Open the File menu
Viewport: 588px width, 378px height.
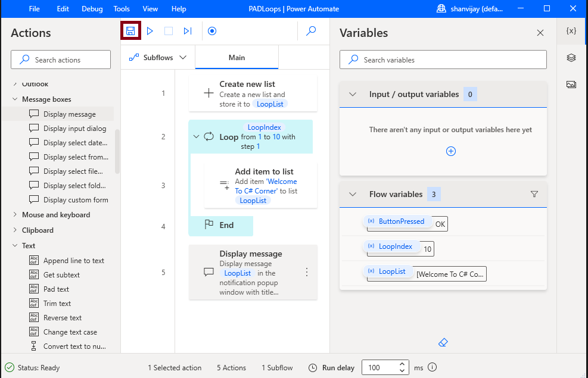click(x=34, y=8)
